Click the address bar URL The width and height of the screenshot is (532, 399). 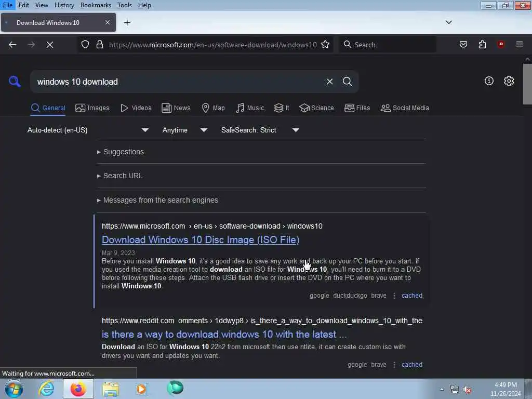212,45
